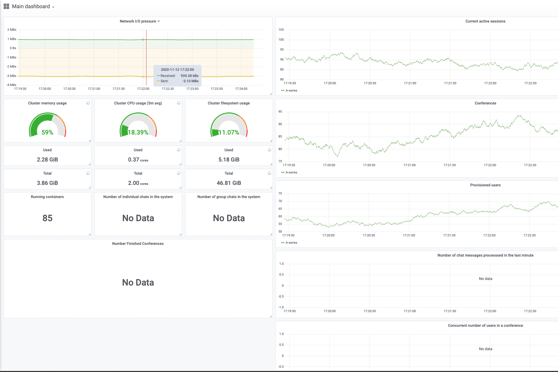Click the 11.07% filesystem gauge
The image size is (558, 372).
coord(229,125)
